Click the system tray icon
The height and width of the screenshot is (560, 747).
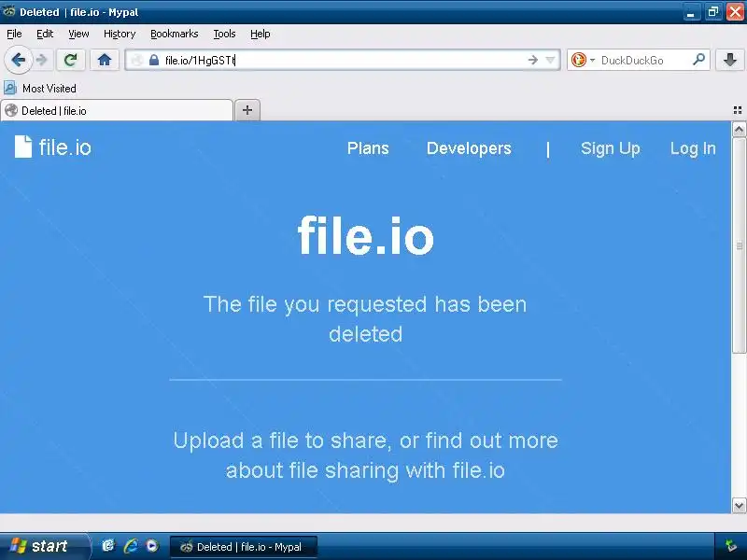tap(731, 546)
